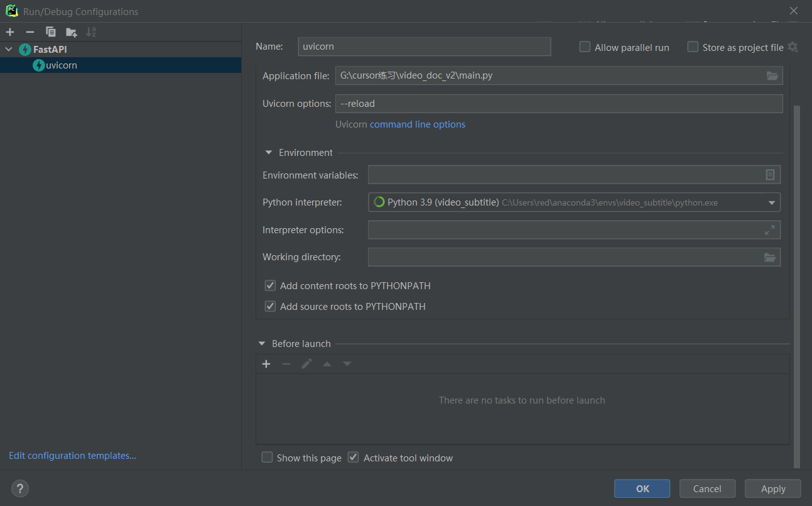Image resolution: width=812 pixels, height=506 pixels.
Task: Enable Allow parallel run checkbox
Action: [585, 47]
